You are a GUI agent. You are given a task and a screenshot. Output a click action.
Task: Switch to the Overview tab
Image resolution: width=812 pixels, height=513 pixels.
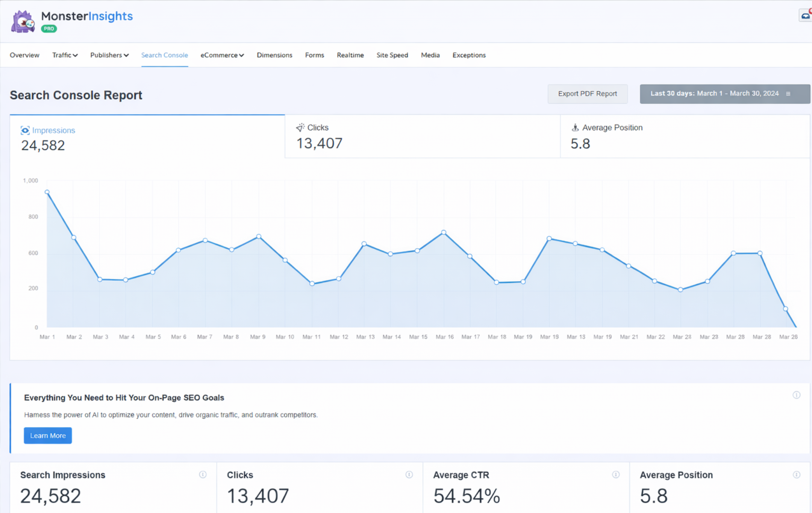point(24,55)
